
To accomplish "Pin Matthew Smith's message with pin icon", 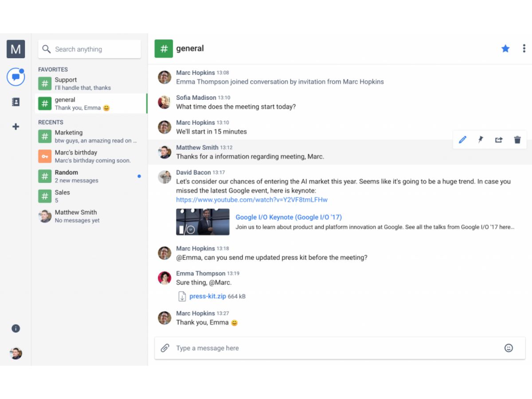I will pos(481,140).
